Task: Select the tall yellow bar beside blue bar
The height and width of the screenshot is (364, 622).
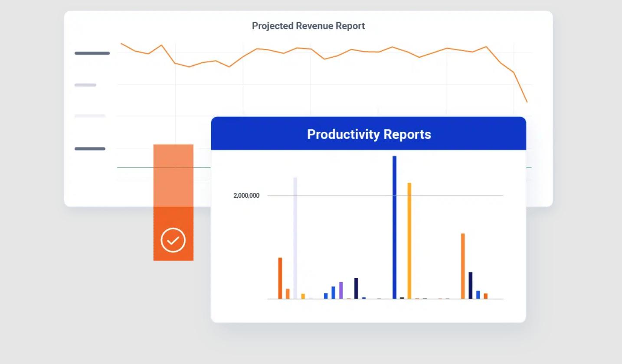Action: pos(409,241)
